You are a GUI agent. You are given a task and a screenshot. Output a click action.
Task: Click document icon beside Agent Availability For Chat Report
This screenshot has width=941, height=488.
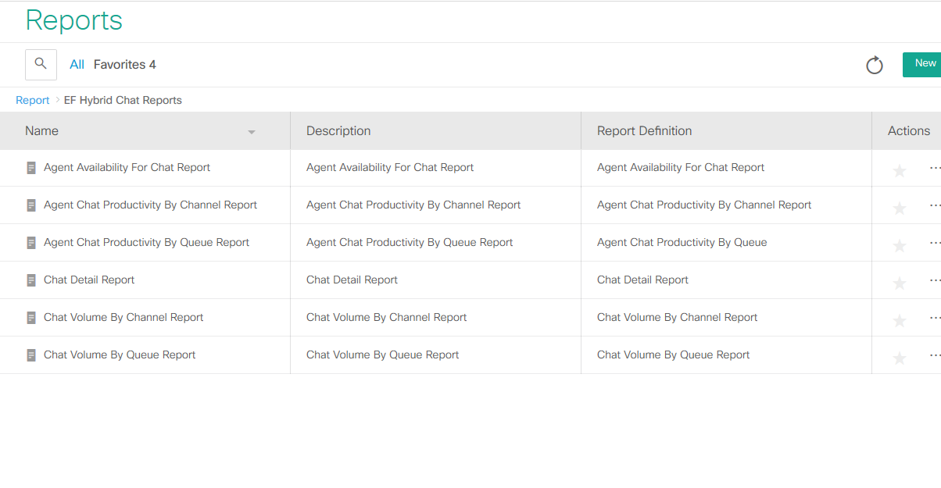pyautogui.click(x=31, y=168)
